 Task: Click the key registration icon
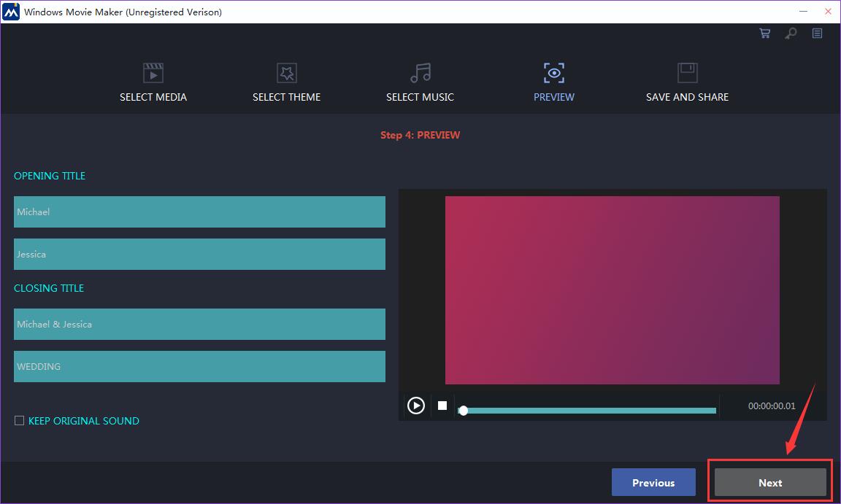pos(791,34)
